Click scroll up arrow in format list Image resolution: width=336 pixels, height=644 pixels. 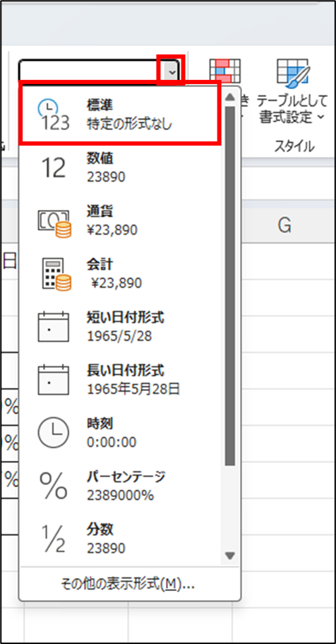point(230,97)
